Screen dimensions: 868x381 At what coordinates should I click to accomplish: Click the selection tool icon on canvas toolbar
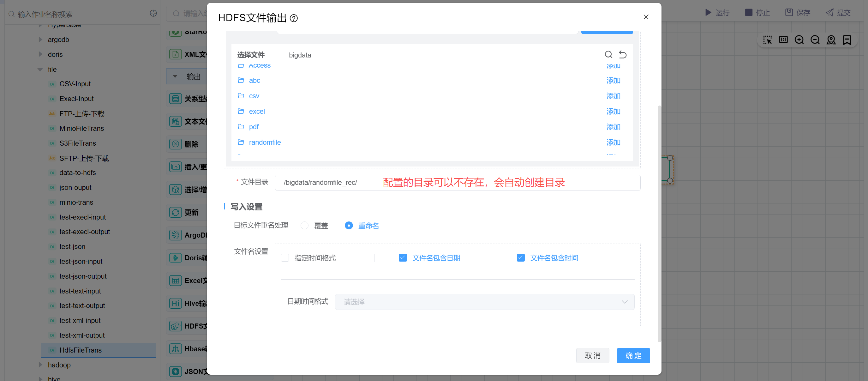point(767,40)
